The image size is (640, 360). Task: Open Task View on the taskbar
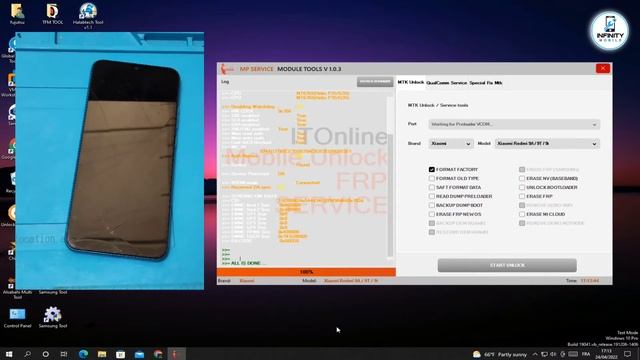point(64,354)
